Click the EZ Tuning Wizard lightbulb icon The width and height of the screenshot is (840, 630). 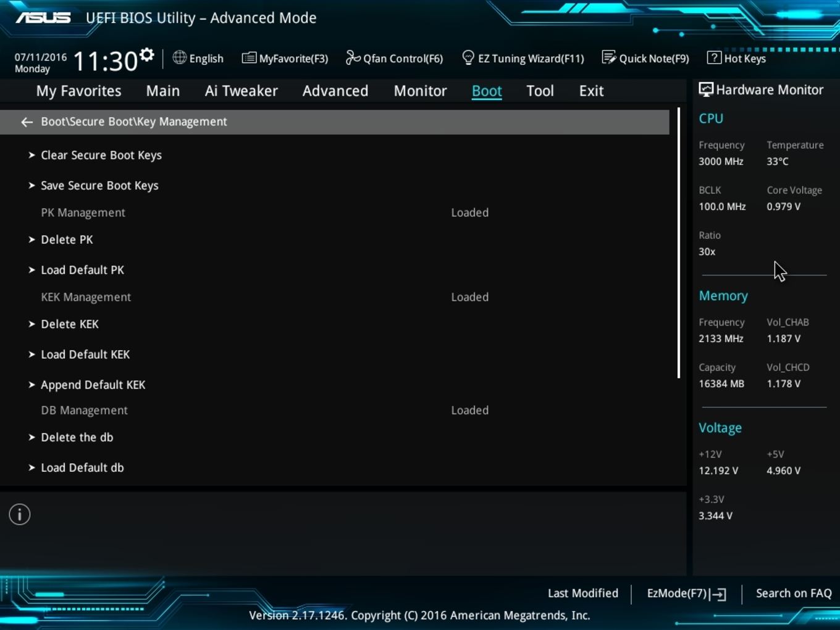(x=468, y=57)
